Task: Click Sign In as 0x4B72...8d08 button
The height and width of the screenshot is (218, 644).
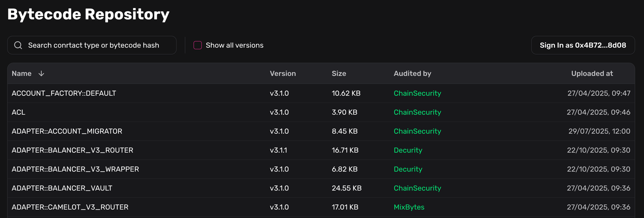Action: pyautogui.click(x=582, y=45)
